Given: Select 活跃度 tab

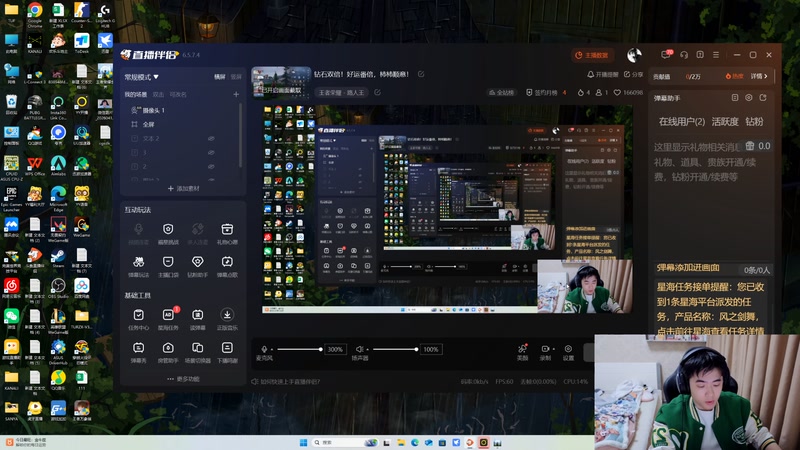Looking at the screenshot, I should pyautogui.click(x=725, y=121).
